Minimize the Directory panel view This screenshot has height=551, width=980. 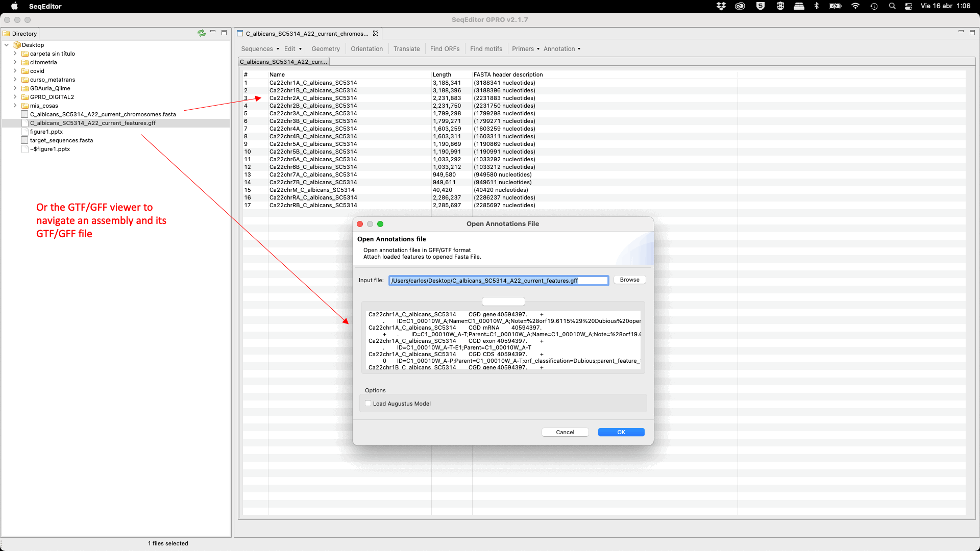(213, 32)
